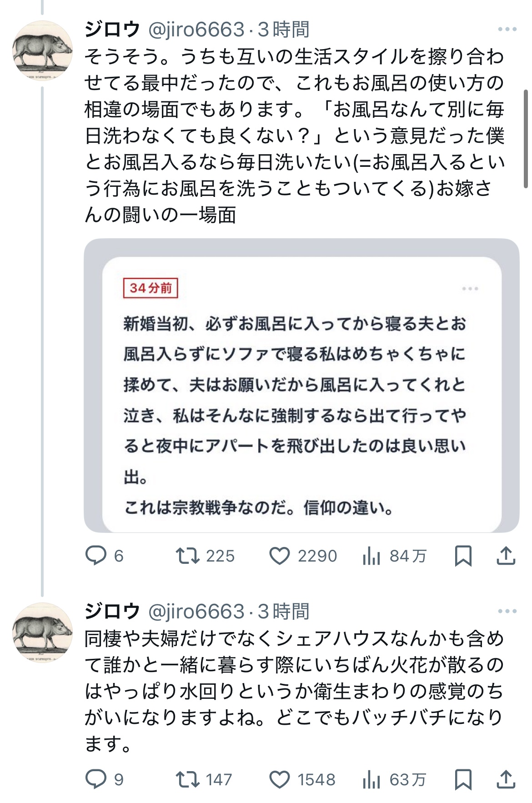
Task: Like the first tweet with 2290 likes
Action: [x=280, y=556]
